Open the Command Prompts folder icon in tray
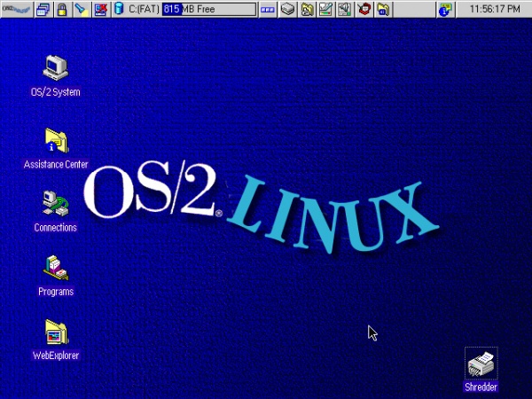Image resolution: width=532 pixels, height=399 pixels. click(x=383, y=9)
